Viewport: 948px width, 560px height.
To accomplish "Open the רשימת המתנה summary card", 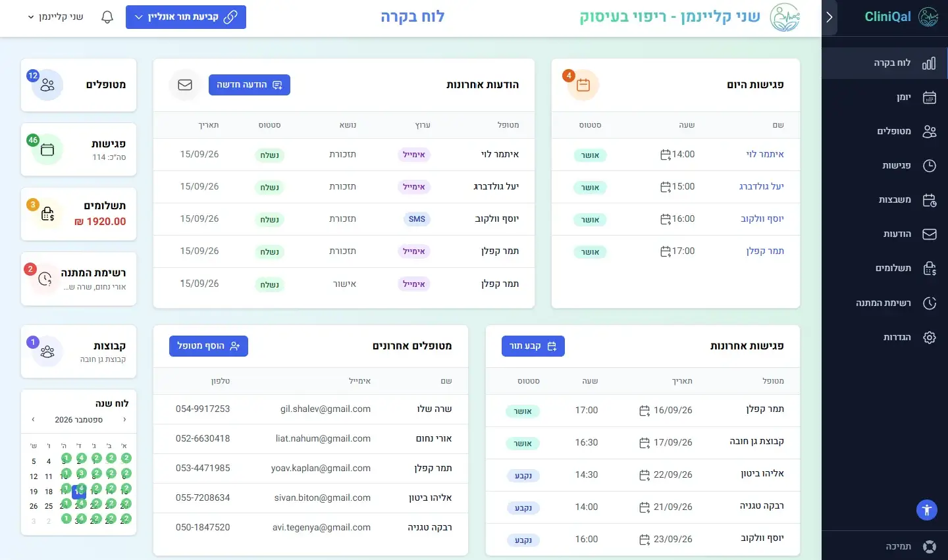I will (79, 279).
